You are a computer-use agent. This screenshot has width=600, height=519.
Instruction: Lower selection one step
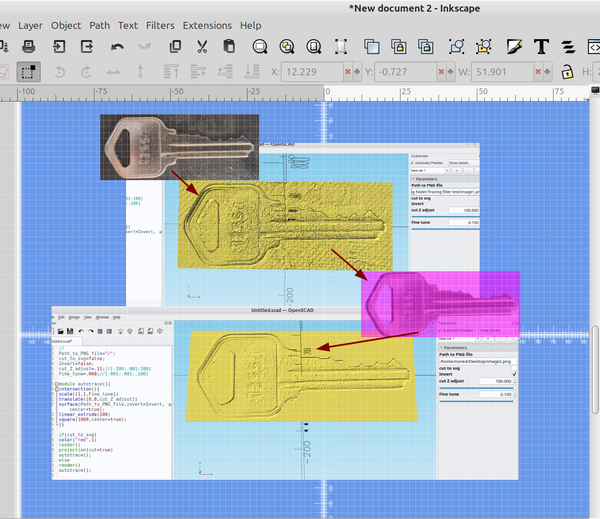[x=225, y=72]
